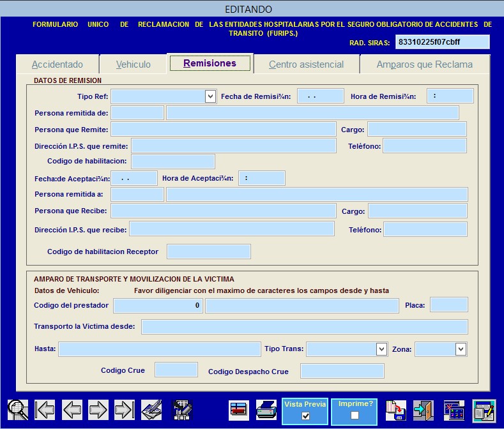Click Teléfono field of I.P.S. que recibe
Screen dimensions: 504x429
425,229
